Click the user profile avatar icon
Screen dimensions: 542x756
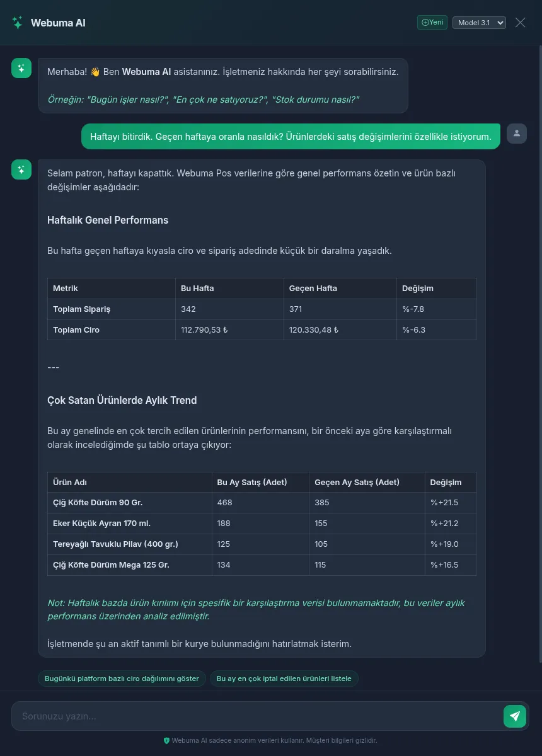(x=517, y=134)
